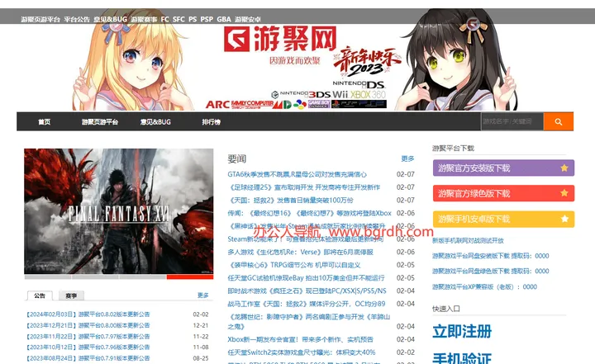Screen dimensions: 595x364
Task: Click 平台公告 in the top gray bar
Action: point(77,19)
